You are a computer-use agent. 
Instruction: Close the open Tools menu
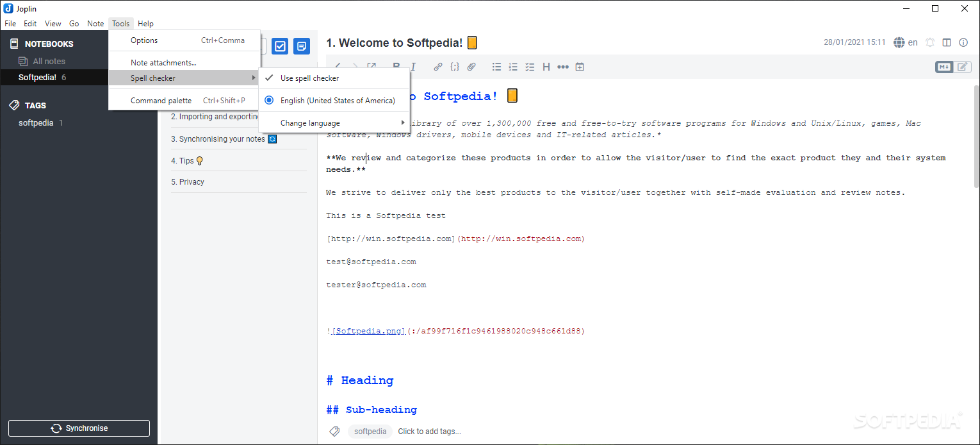pyautogui.click(x=121, y=24)
